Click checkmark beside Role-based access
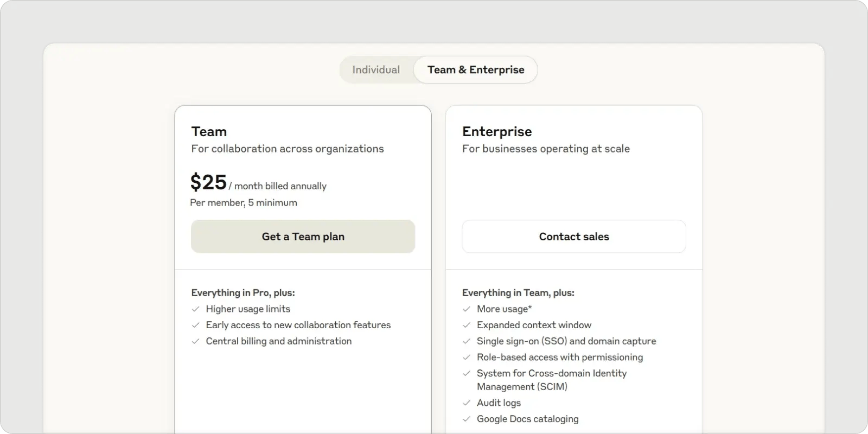The image size is (868, 434). 467,358
